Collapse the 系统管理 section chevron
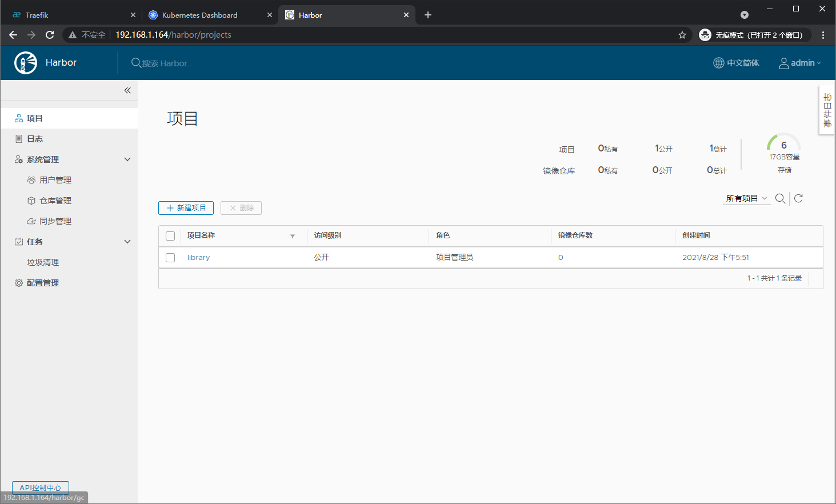This screenshot has width=836, height=504. tap(127, 159)
